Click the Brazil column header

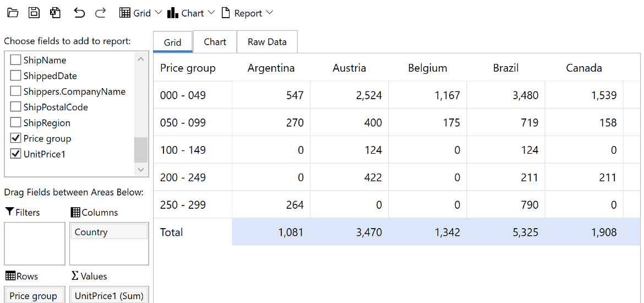tap(505, 68)
